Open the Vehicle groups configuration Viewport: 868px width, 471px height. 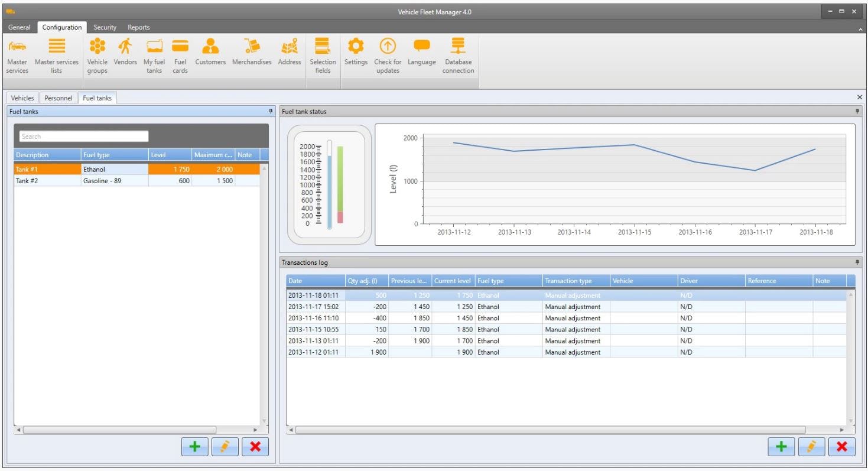tap(97, 56)
